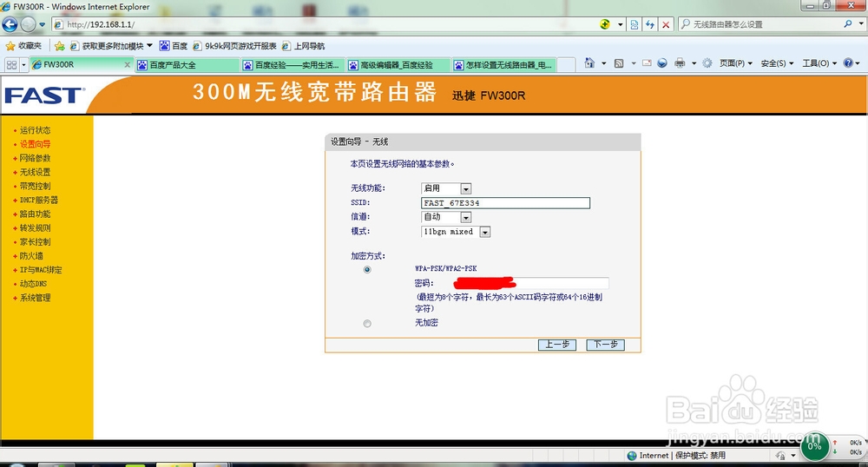Open the 页面(P) menu
Viewport: 868px width, 467px height.
point(736,63)
